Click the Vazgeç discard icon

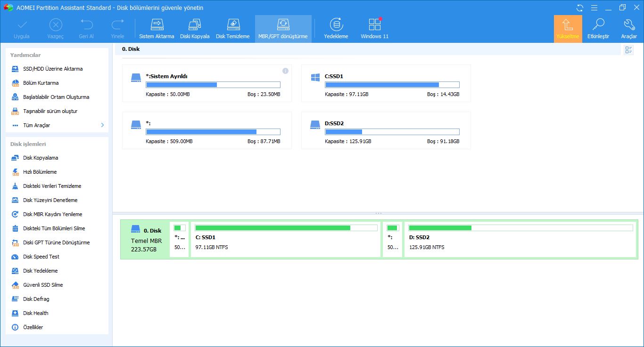point(56,29)
